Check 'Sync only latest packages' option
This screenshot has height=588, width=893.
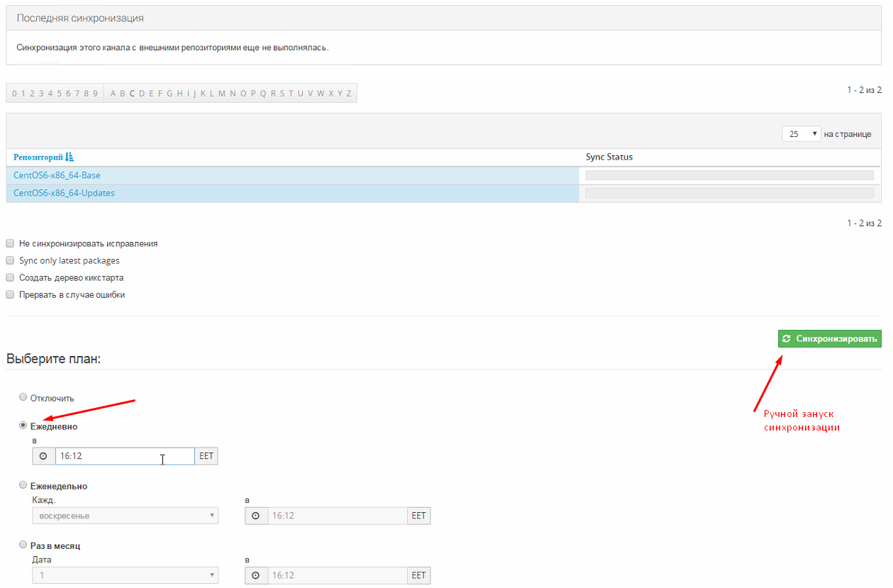point(10,260)
